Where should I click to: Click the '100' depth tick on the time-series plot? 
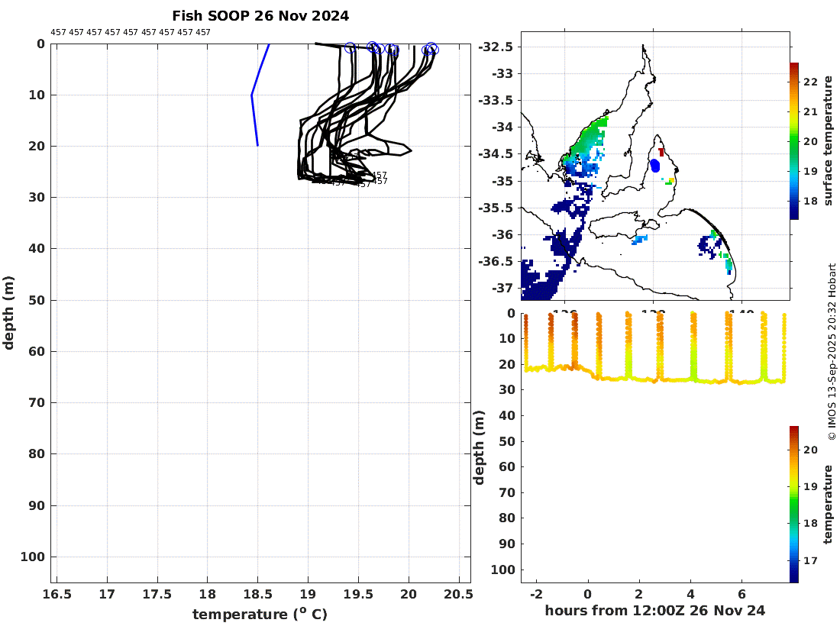503,570
